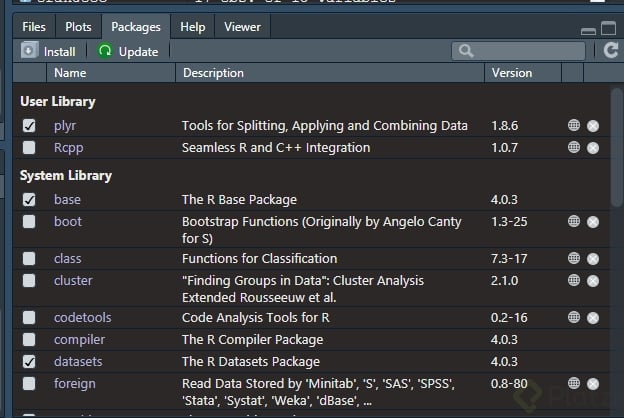The width and height of the screenshot is (624, 418).
Task: Click the globe icon for plyr package
Action: (574, 126)
